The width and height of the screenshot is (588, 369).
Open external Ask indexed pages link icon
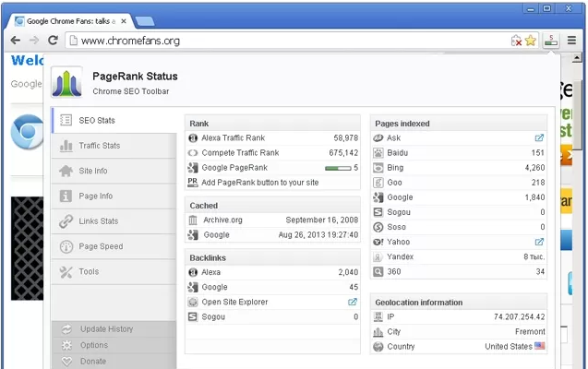coord(539,137)
